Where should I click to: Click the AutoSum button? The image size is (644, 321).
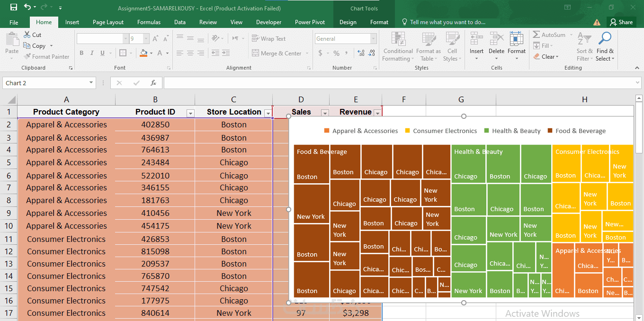[549, 35]
